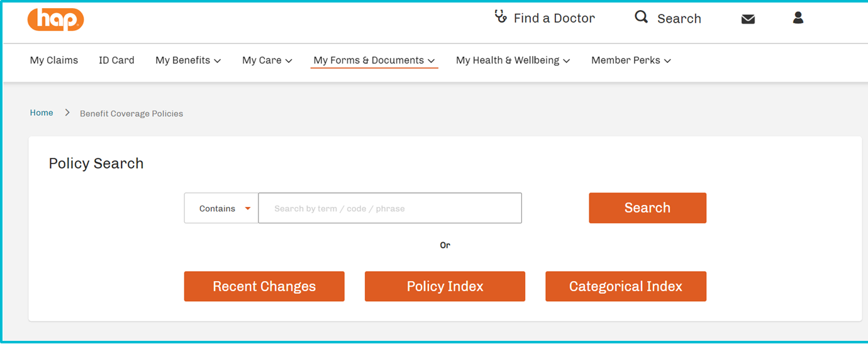The width and height of the screenshot is (868, 344).
Task: Open the ID Card page
Action: point(116,60)
